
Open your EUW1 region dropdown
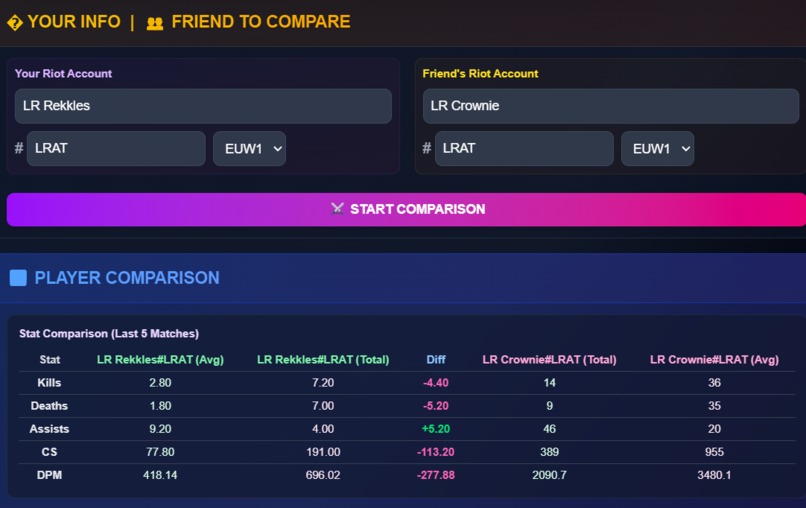(x=249, y=149)
